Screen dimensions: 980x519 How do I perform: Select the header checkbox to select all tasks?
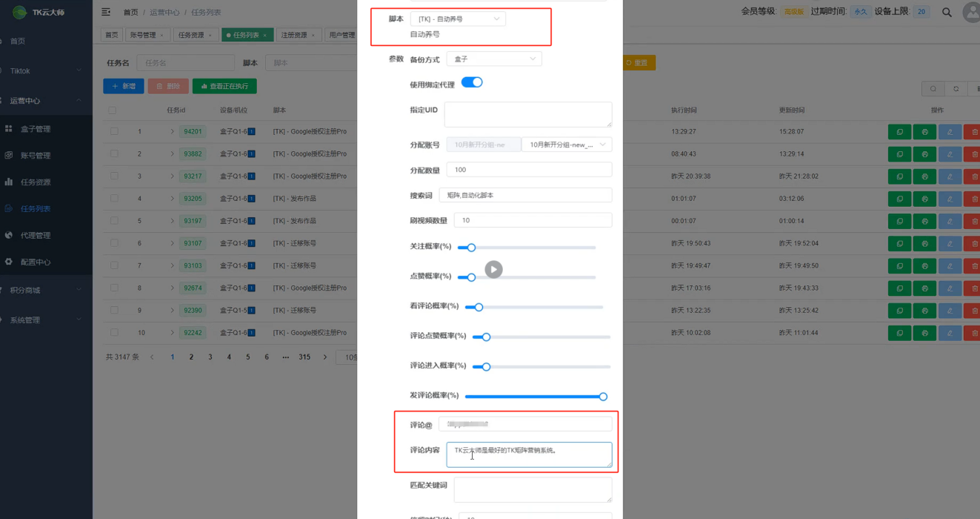113,109
